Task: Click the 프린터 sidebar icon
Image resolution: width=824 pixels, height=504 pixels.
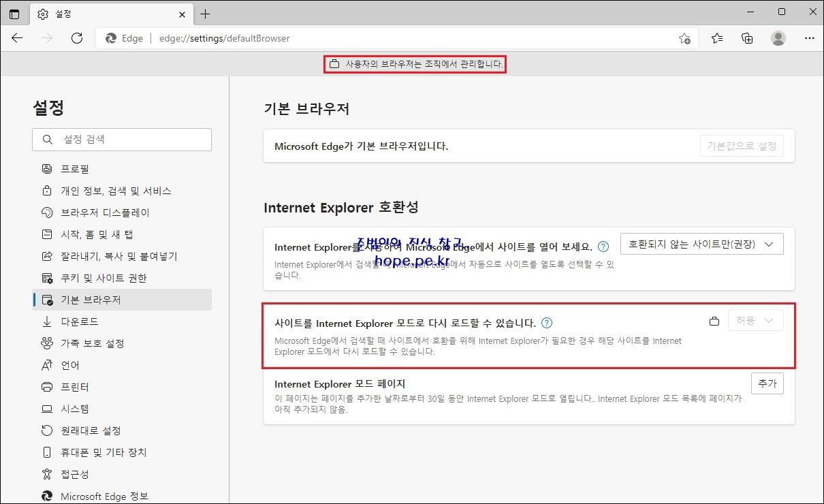Action: tap(47, 387)
